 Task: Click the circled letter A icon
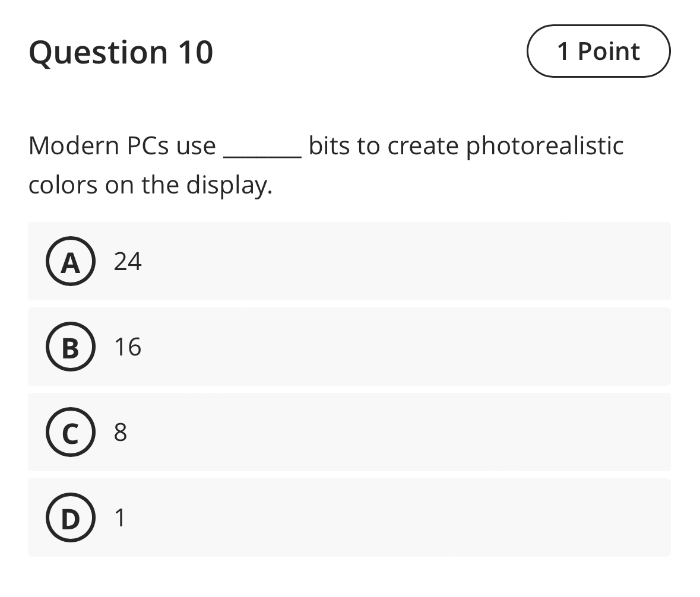(70, 262)
